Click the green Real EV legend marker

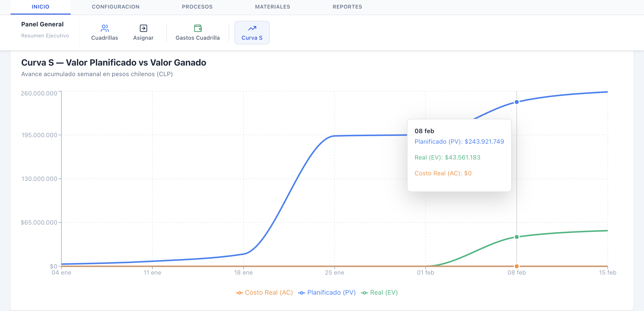(364, 293)
